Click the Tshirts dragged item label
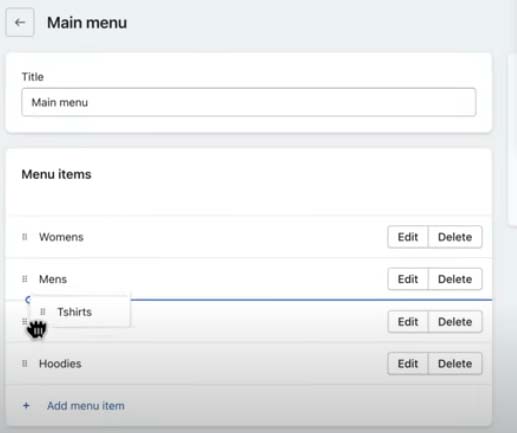 click(75, 312)
